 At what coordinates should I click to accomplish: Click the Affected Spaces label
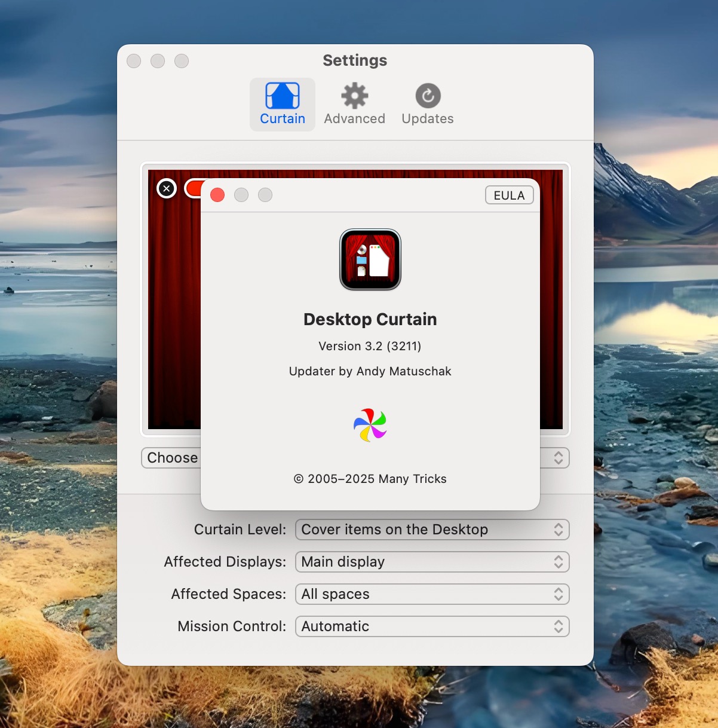(229, 594)
